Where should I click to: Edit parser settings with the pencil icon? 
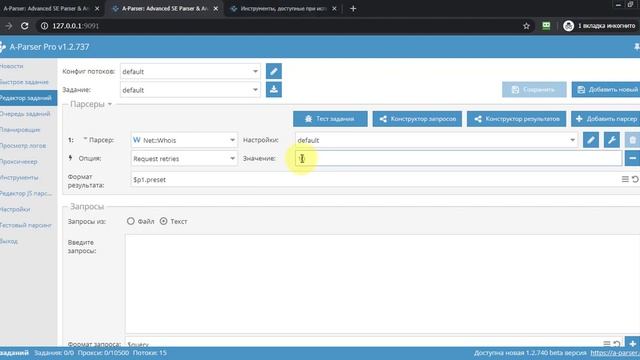(591, 140)
